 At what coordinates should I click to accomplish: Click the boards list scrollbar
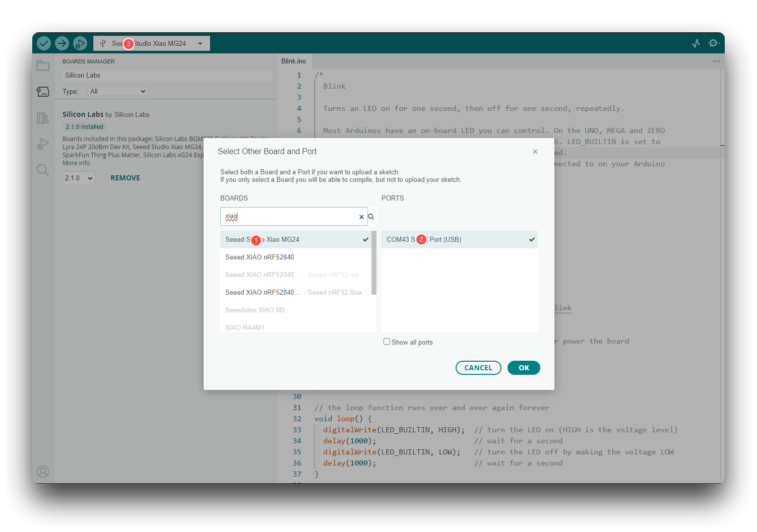(374, 262)
